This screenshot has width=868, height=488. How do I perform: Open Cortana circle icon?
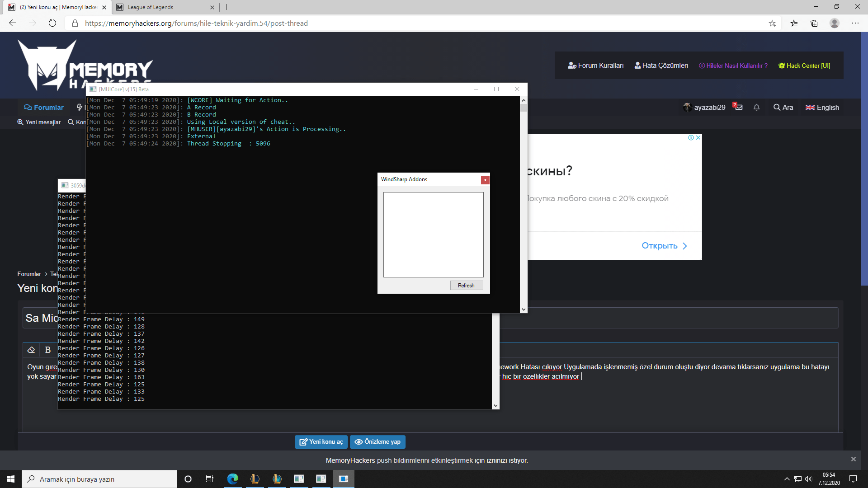click(188, 479)
